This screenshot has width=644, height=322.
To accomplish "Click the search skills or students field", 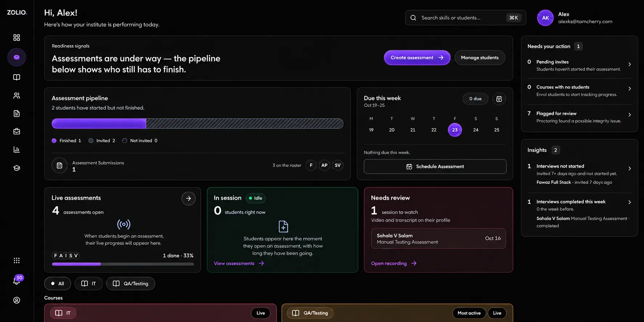I will (x=465, y=18).
